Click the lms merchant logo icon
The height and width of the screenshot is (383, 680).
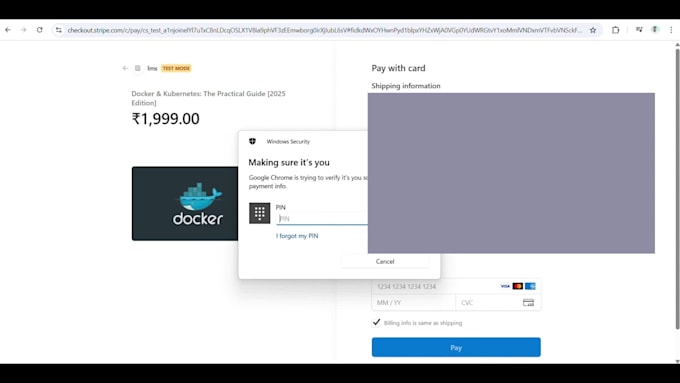tap(137, 68)
